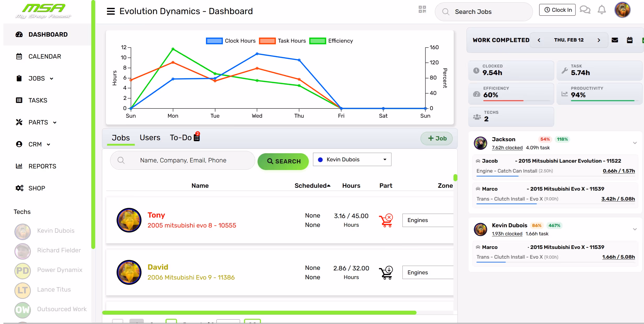The height and width of the screenshot is (324, 644).
Task: Open the QR code scanner icon
Action: 422,10
